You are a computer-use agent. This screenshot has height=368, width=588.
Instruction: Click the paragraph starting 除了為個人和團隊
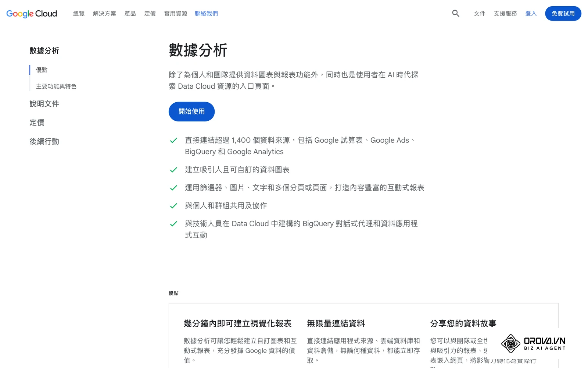click(294, 80)
